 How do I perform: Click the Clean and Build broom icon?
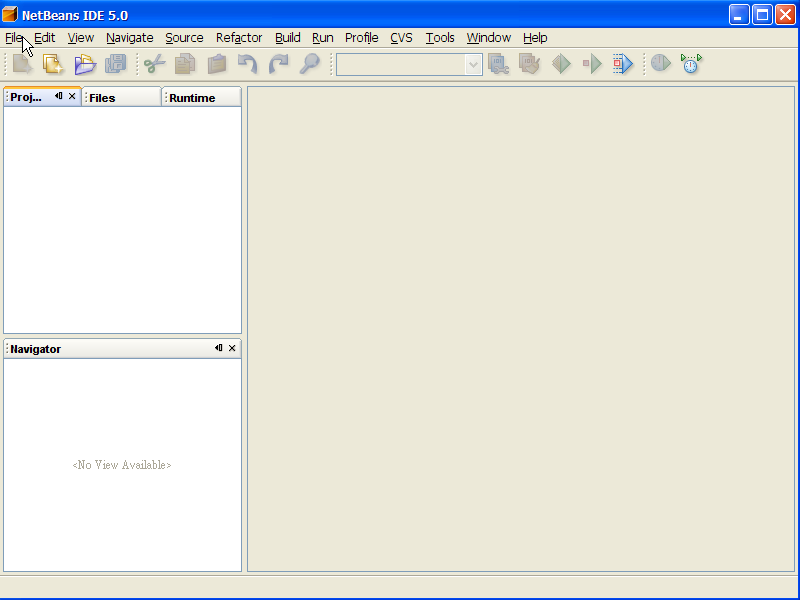[530, 64]
